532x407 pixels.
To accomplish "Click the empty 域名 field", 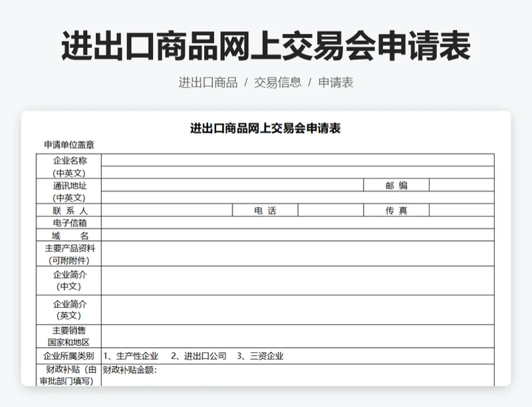I will tap(297, 235).
